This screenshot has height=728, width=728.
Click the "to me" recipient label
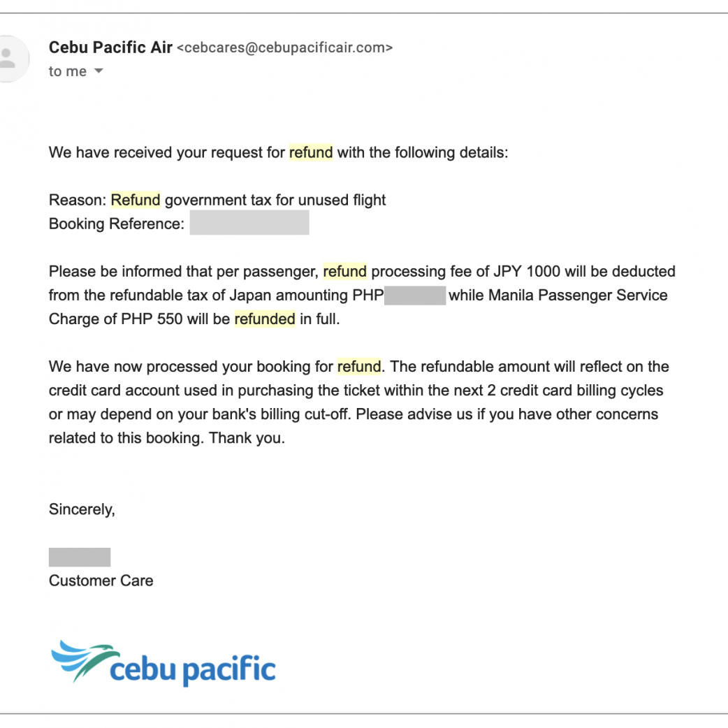[68, 71]
